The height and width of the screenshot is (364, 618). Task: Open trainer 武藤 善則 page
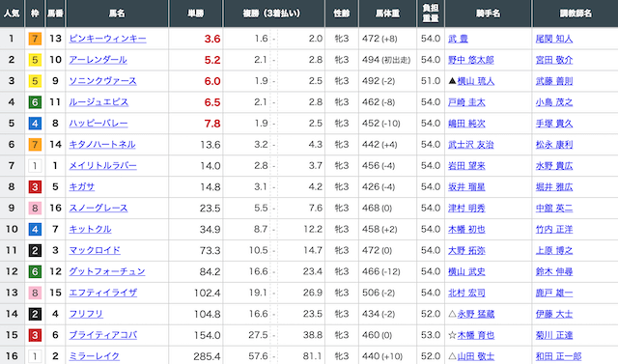pos(554,81)
